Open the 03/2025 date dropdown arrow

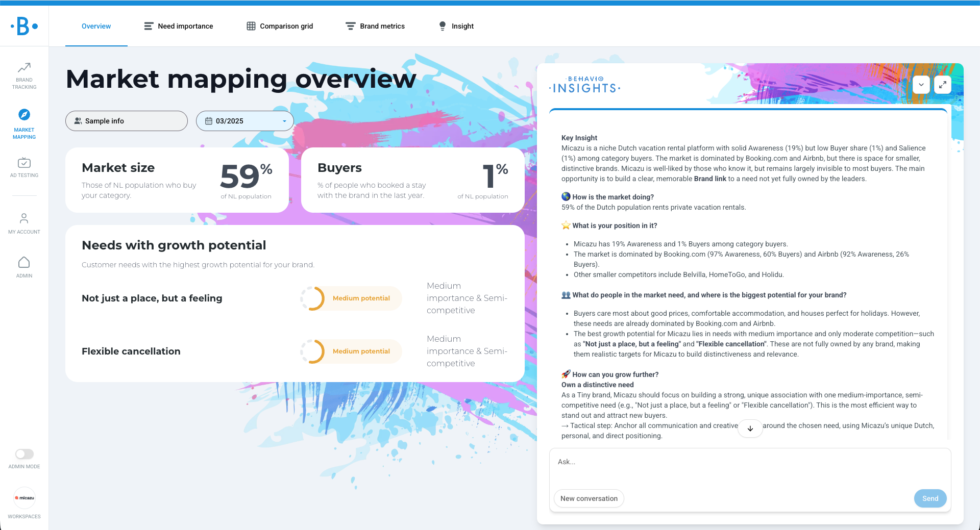point(284,121)
